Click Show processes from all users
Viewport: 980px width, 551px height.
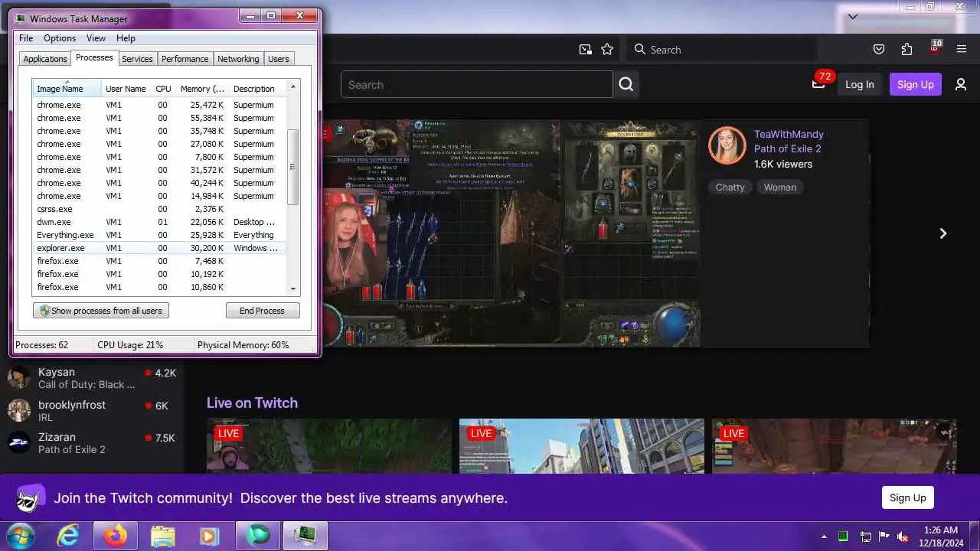click(101, 311)
